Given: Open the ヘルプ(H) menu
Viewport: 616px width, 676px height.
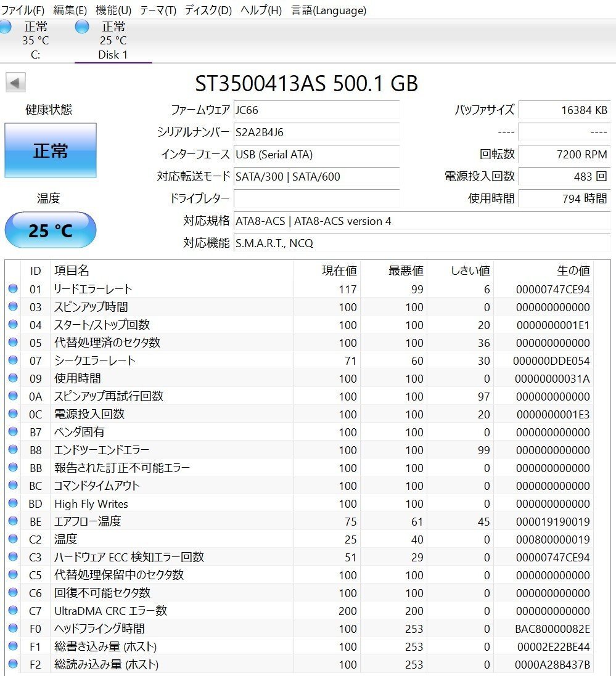Looking at the screenshot, I should point(261,10).
